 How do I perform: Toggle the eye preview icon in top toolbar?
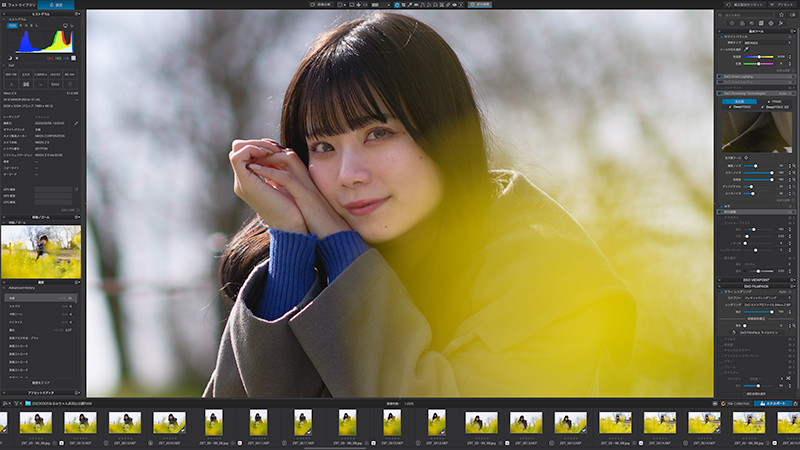click(455, 5)
